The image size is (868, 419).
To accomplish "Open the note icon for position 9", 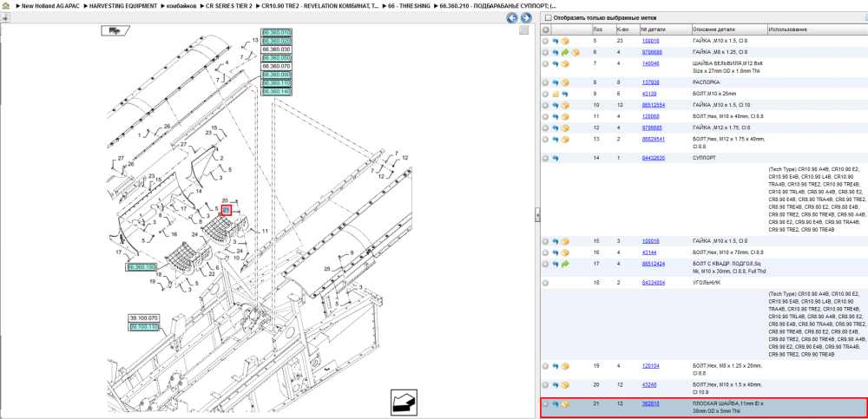I will point(556,94).
